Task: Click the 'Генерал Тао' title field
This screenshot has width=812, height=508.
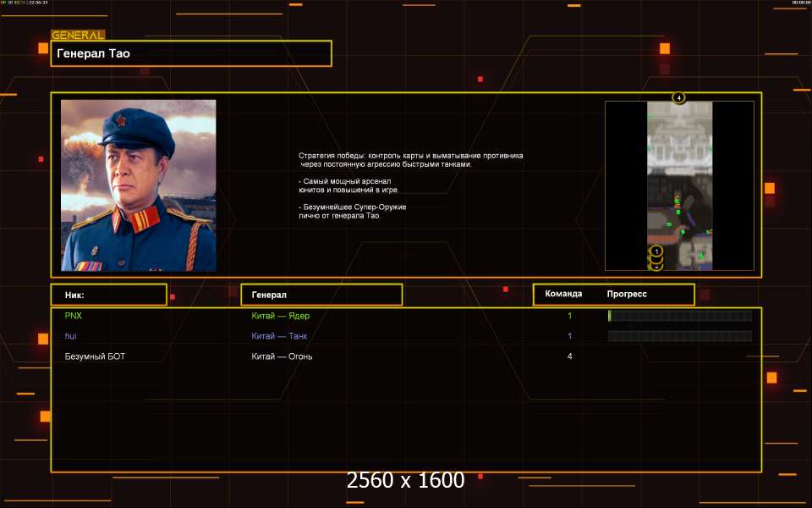Action: [x=191, y=53]
